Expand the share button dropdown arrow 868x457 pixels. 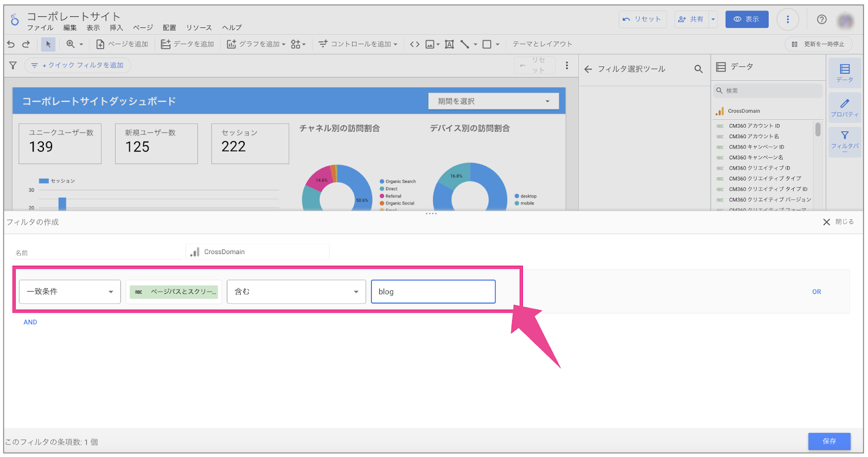click(x=713, y=20)
